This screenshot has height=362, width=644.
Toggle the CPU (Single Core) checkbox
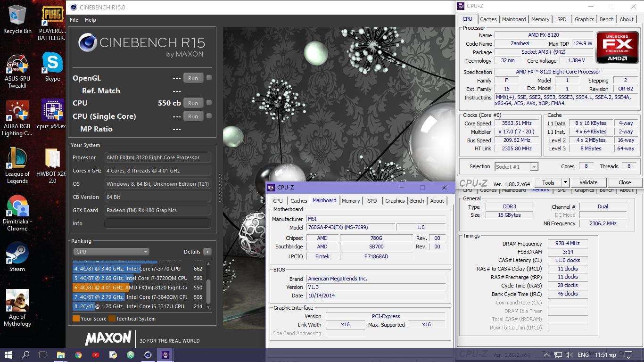tap(209, 116)
